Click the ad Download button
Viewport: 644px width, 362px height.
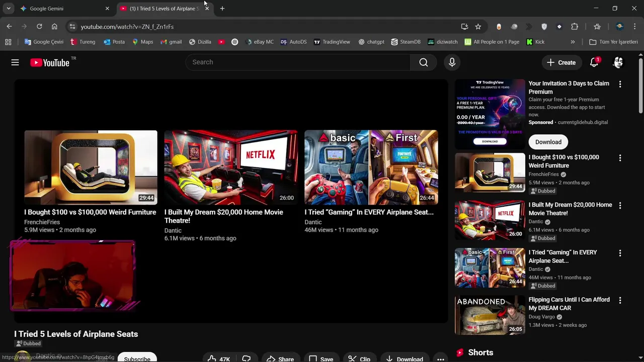[x=548, y=142]
